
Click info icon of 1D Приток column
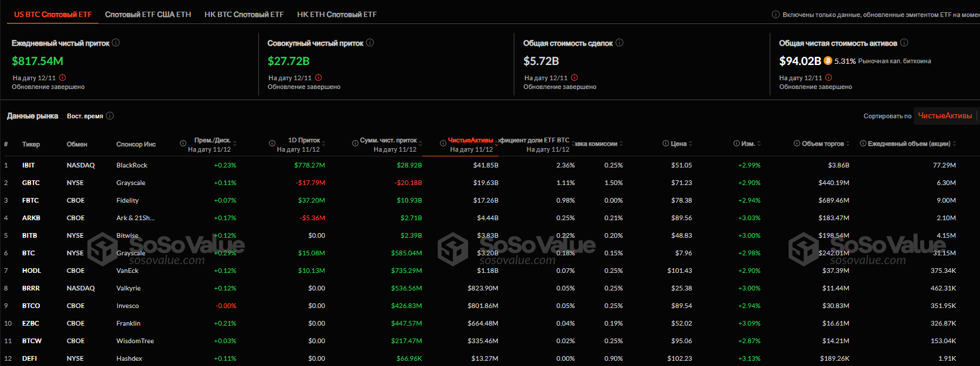[272, 143]
